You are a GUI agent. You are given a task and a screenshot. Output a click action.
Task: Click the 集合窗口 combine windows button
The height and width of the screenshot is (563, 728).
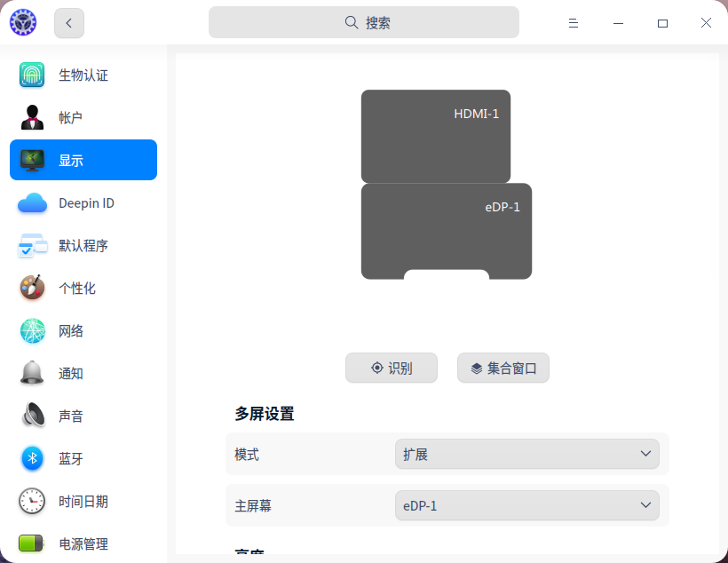pyautogui.click(x=502, y=368)
